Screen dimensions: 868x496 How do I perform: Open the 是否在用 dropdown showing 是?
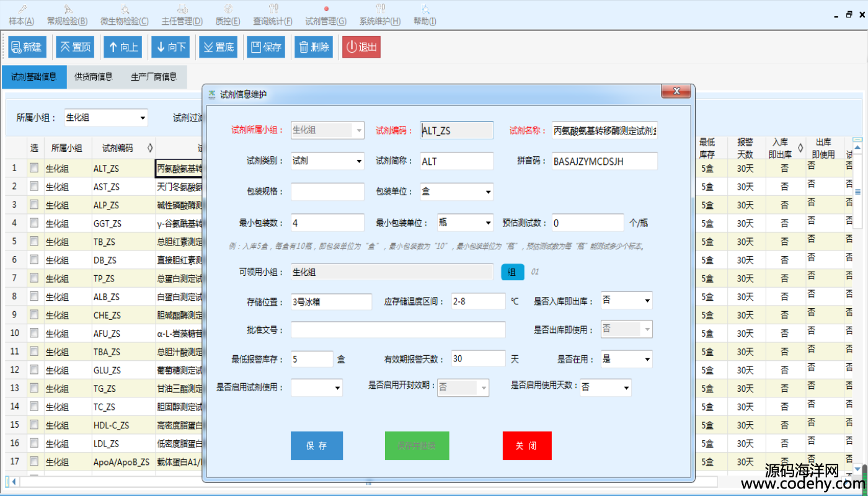click(627, 358)
